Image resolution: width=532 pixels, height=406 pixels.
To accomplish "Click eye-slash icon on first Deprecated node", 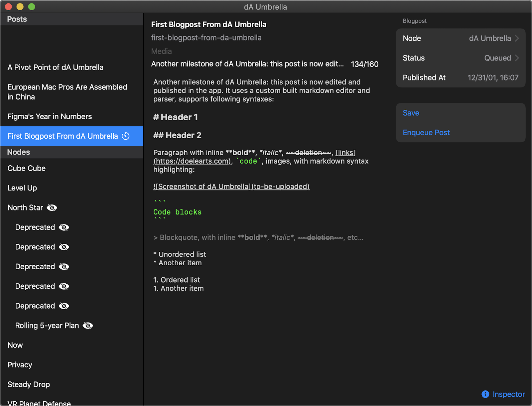I will tap(64, 227).
